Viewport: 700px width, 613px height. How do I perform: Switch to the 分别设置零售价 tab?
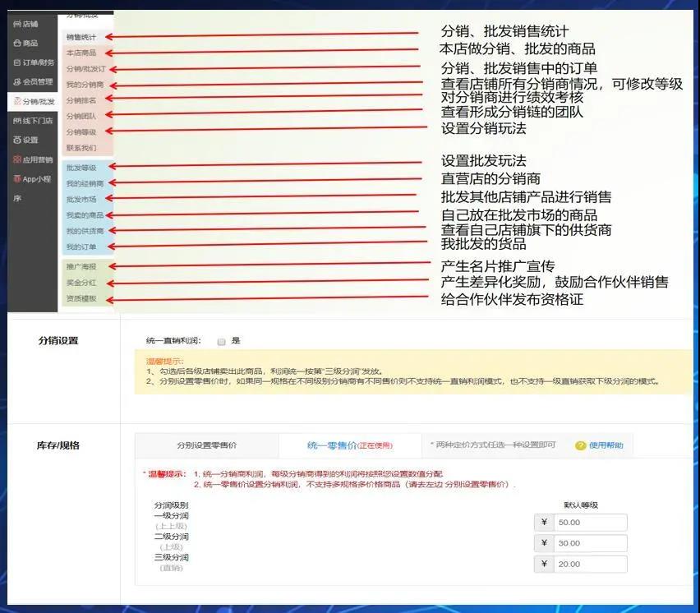point(206,445)
